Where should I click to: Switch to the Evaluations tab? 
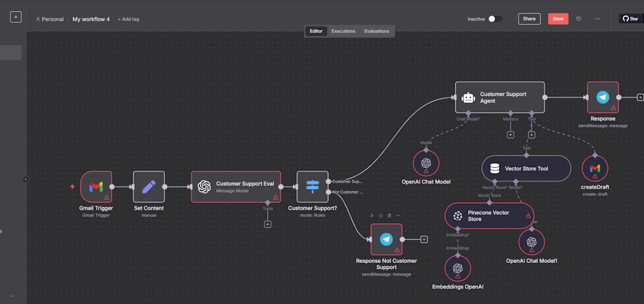point(376,31)
